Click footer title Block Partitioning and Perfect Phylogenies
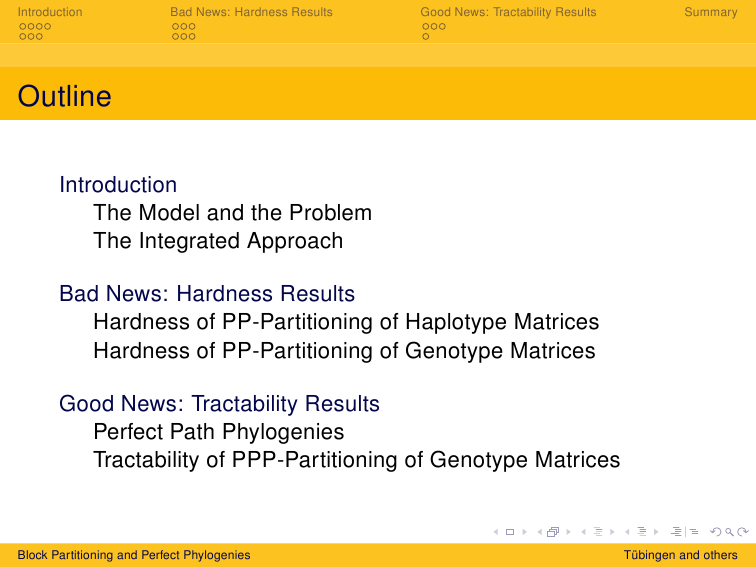 (x=134, y=555)
